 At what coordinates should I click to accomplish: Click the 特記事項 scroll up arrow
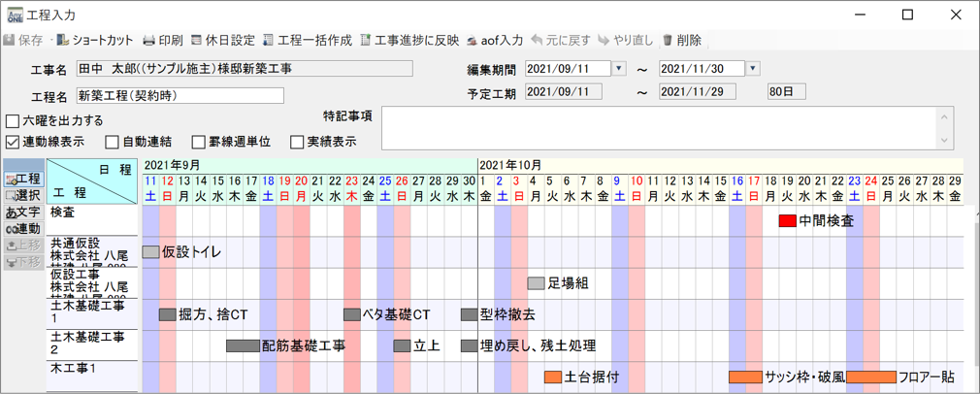coord(944,117)
